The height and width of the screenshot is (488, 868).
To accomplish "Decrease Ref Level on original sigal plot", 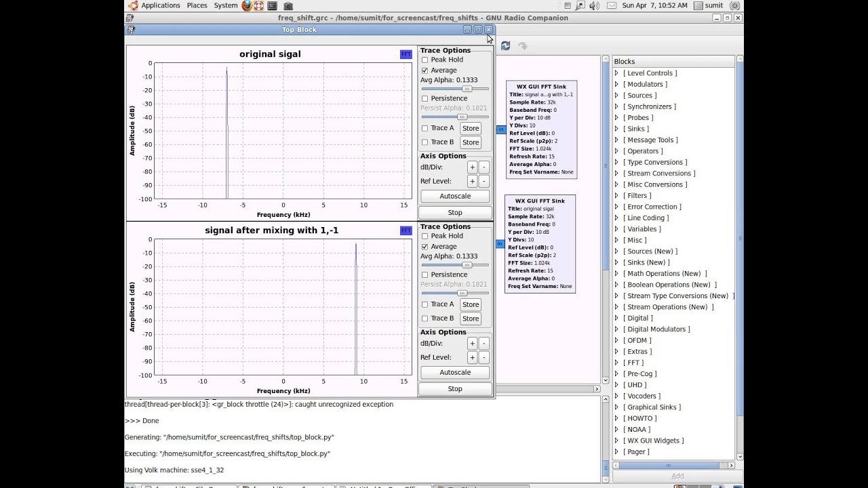I will coord(484,181).
